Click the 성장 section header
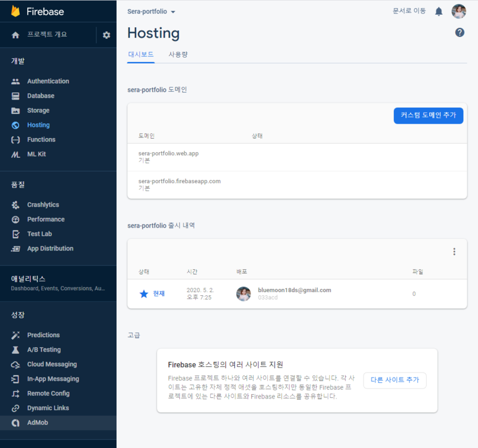 [18, 315]
